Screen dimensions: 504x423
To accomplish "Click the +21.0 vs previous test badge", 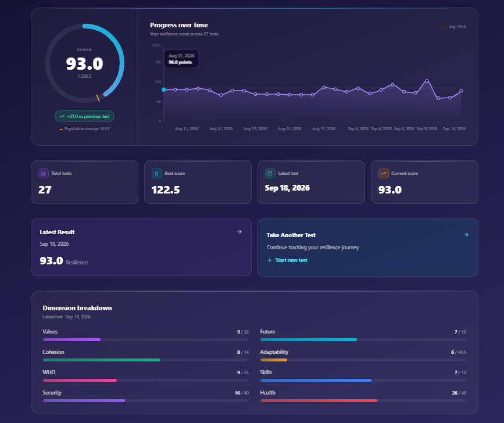I will coord(84,116).
